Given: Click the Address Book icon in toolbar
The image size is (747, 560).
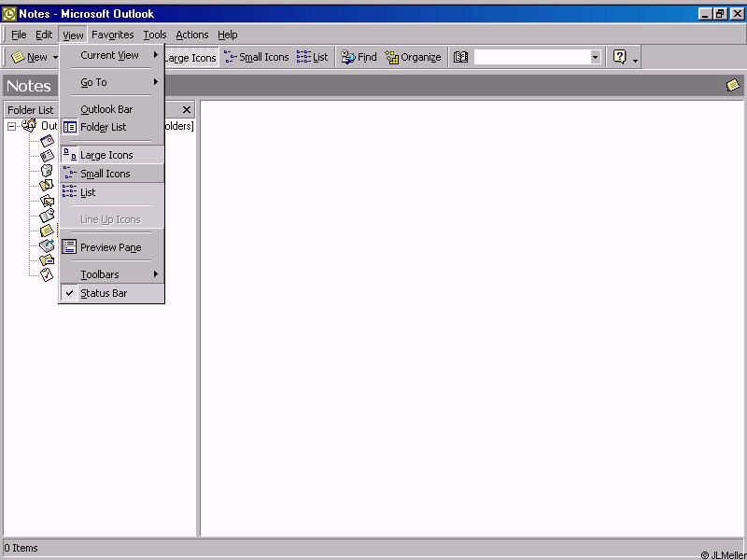Looking at the screenshot, I should pyautogui.click(x=460, y=57).
